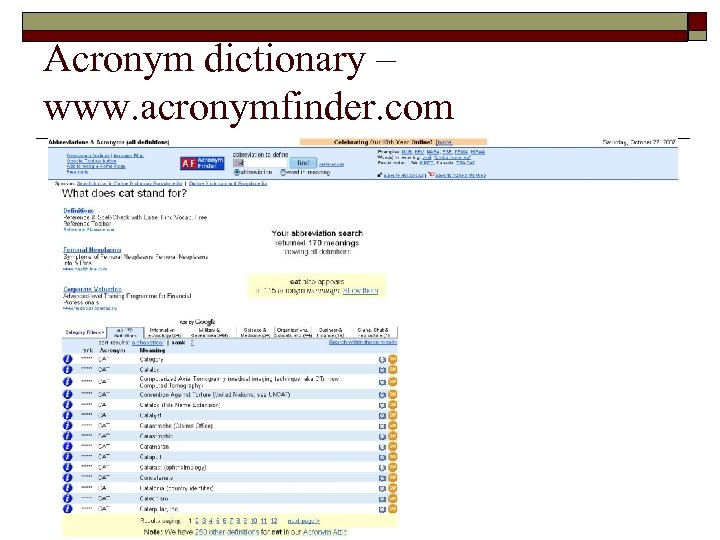This screenshot has width=720, height=540.
Task: Open info icon for Convention Against Torture
Action: click(68, 394)
